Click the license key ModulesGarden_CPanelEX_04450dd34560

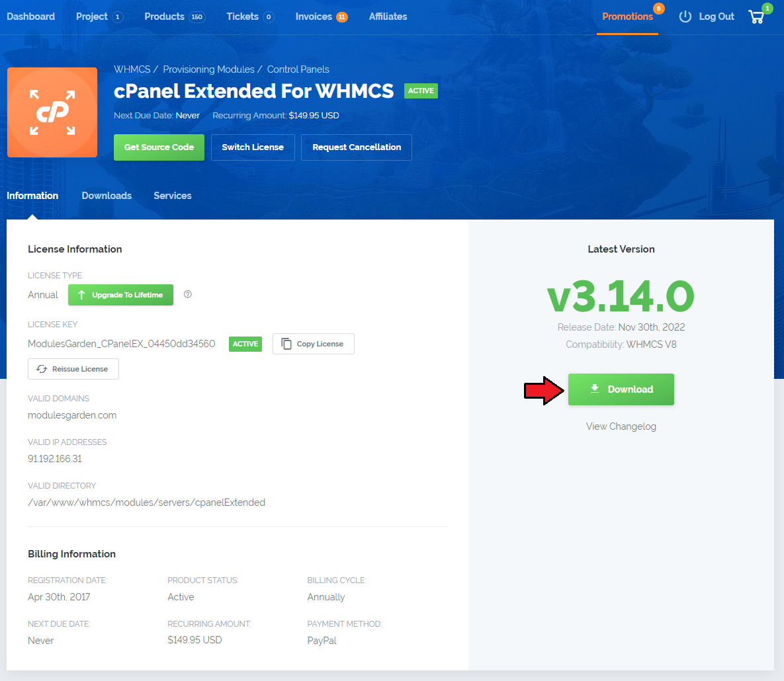click(x=122, y=344)
